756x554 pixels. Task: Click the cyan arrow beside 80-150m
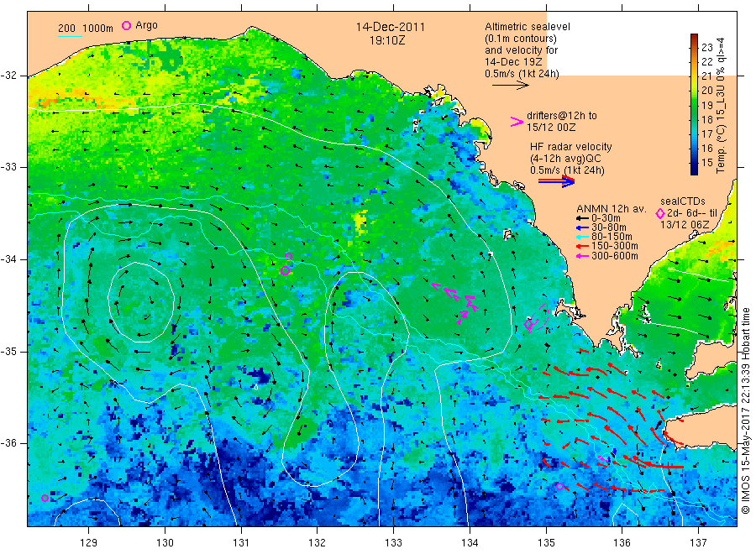click(582, 237)
